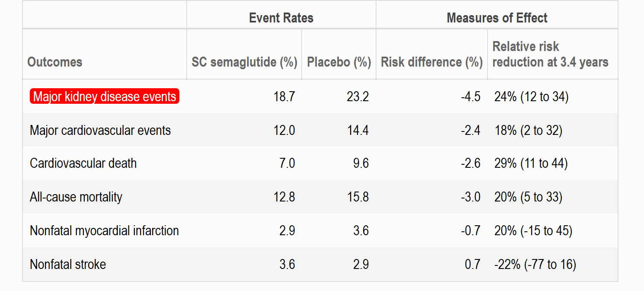
Task: Select the Relative risk reduction column header
Action: [x=550, y=54]
